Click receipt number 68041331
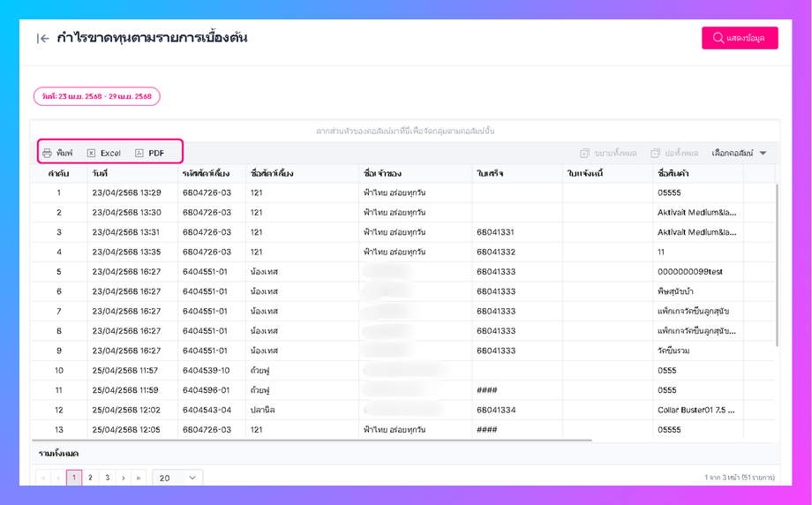The image size is (812, 505). 496,232
